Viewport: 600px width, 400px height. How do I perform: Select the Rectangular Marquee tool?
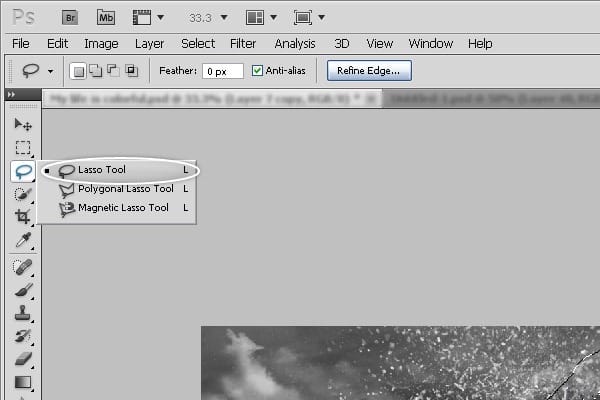coord(23,148)
